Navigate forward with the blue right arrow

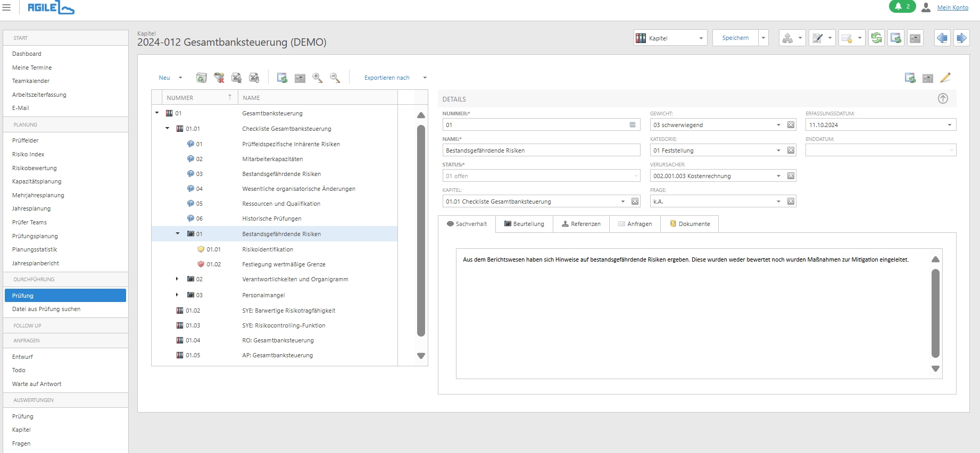tap(961, 38)
